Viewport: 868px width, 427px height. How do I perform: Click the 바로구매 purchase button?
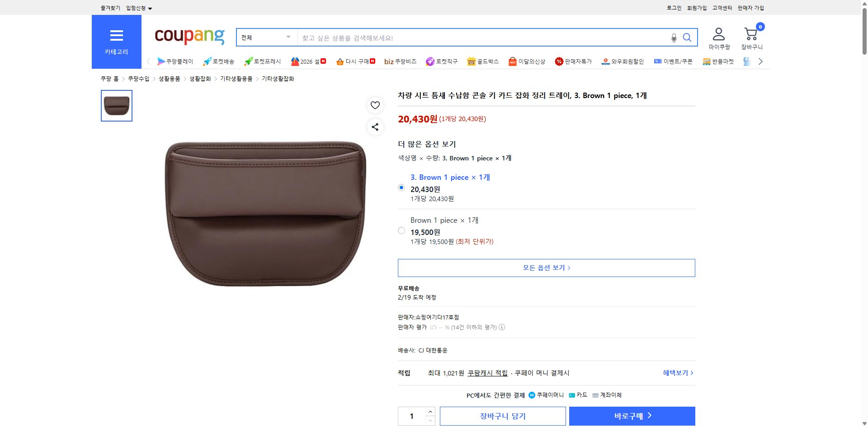coord(632,416)
